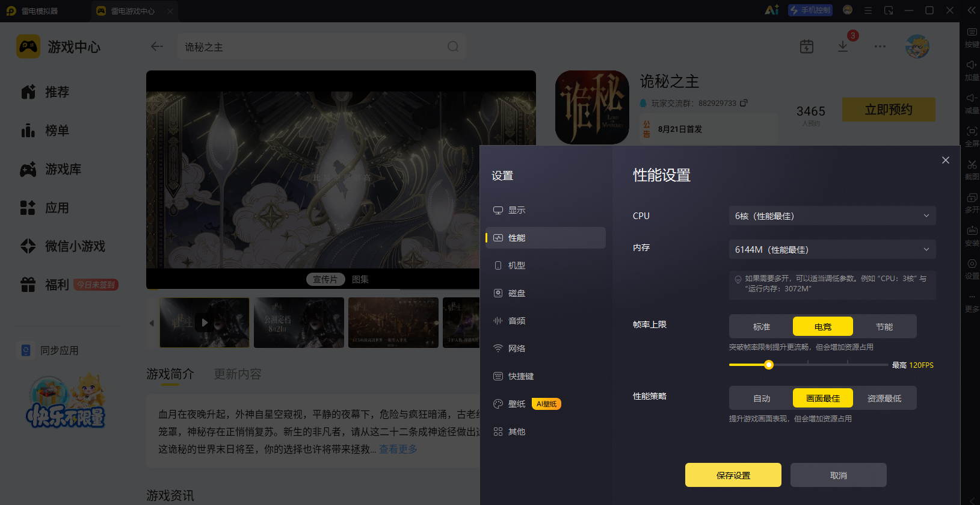Image resolution: width=980 pixels, height=505 pixels.
Task: Switch to the 雷电游戏中心 window tab
Action: (x=133, y=11)
